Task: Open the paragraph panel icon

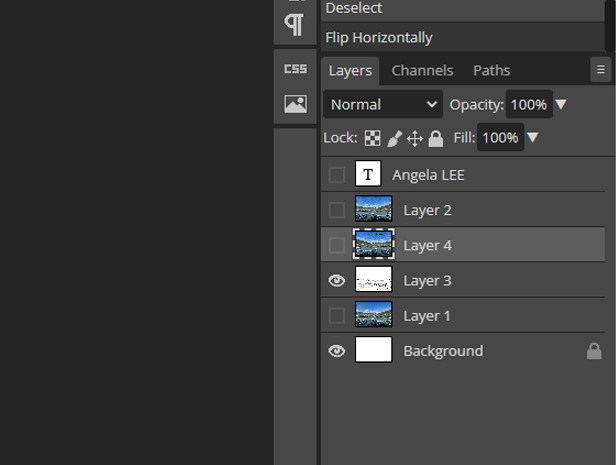Action: tap(295, 24)
